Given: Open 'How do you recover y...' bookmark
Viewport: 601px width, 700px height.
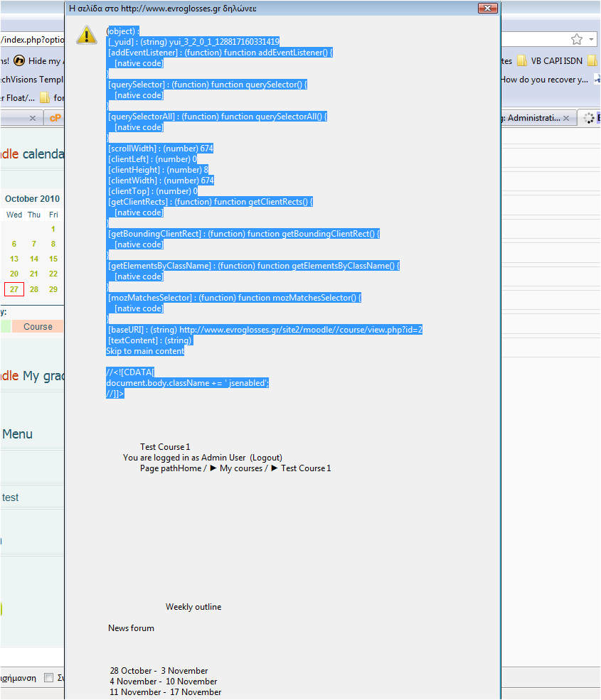Looking at the screenshot, I should [544, 80].
